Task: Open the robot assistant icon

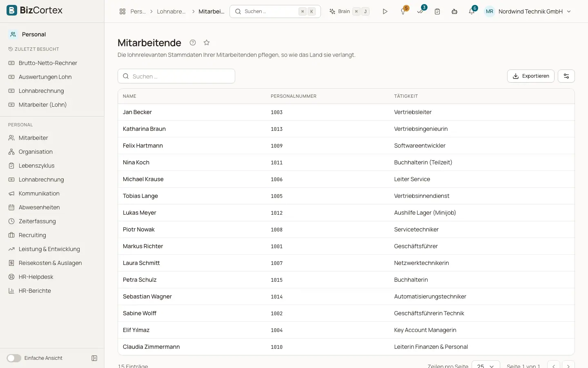Action: click(454, 11)
